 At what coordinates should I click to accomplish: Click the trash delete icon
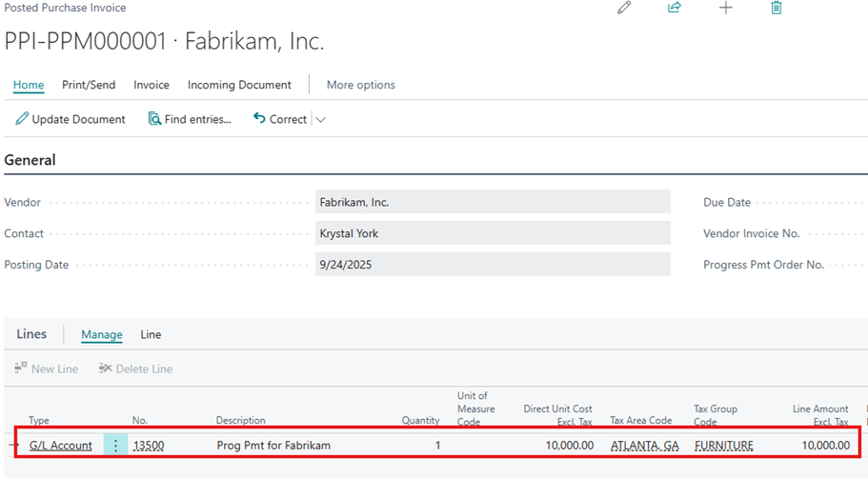[x=777, y=8]
